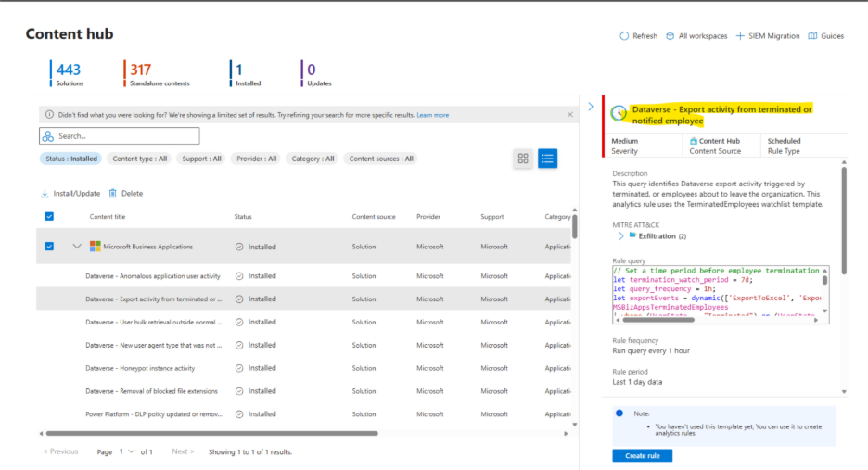Open the All workspaces cube icon
This screenshot has width=868, height=470.
(670, 36)
